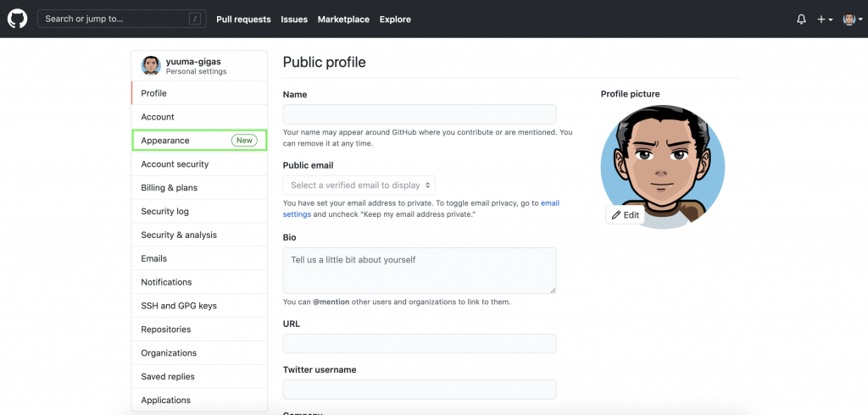Open the notifications bell
The image size is (868, 415).
click(801, 19)
